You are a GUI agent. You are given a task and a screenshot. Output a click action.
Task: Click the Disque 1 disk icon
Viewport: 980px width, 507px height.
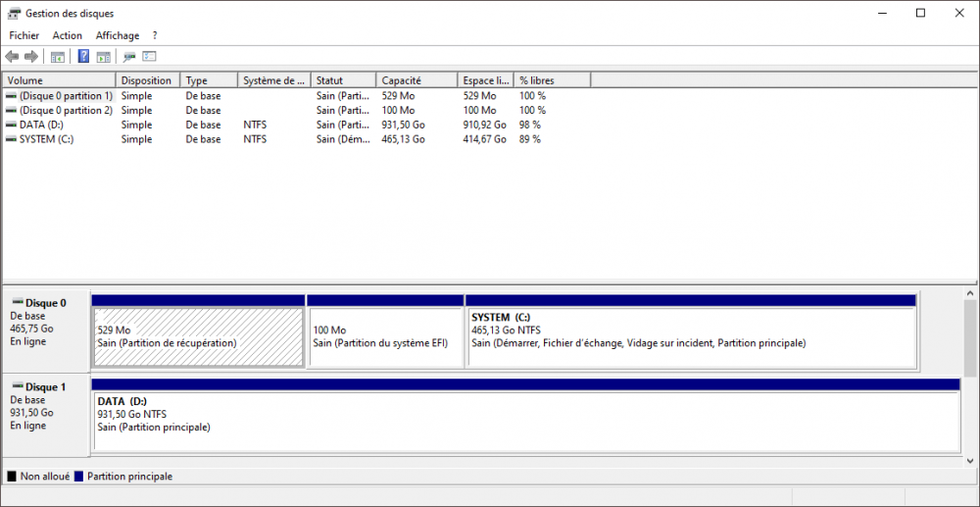[17, 387]
